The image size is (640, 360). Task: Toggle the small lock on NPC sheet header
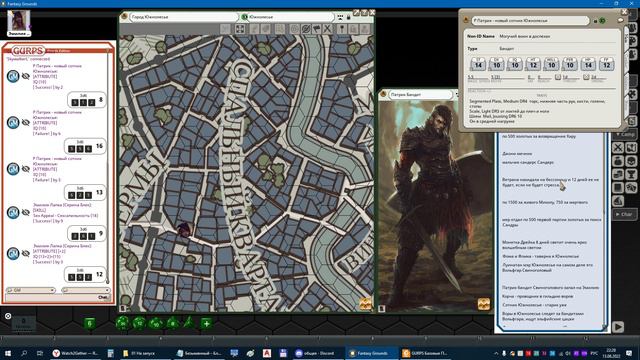click(x=596, y=21)
